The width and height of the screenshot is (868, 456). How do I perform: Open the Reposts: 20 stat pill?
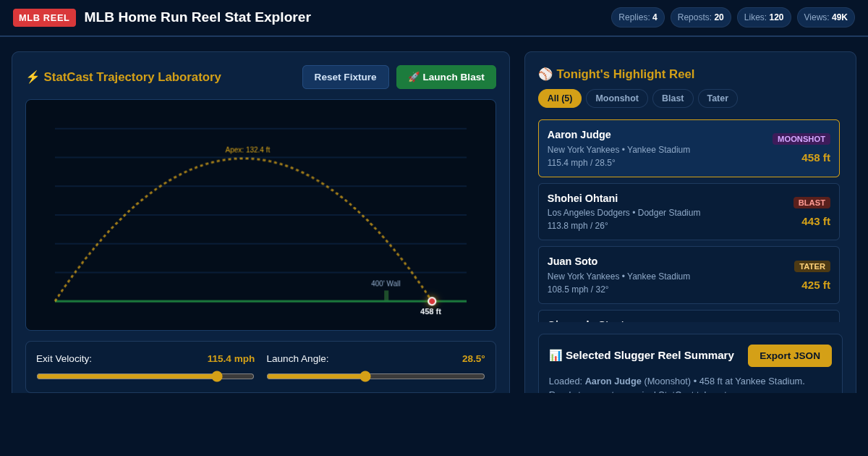tap(701, 17)
